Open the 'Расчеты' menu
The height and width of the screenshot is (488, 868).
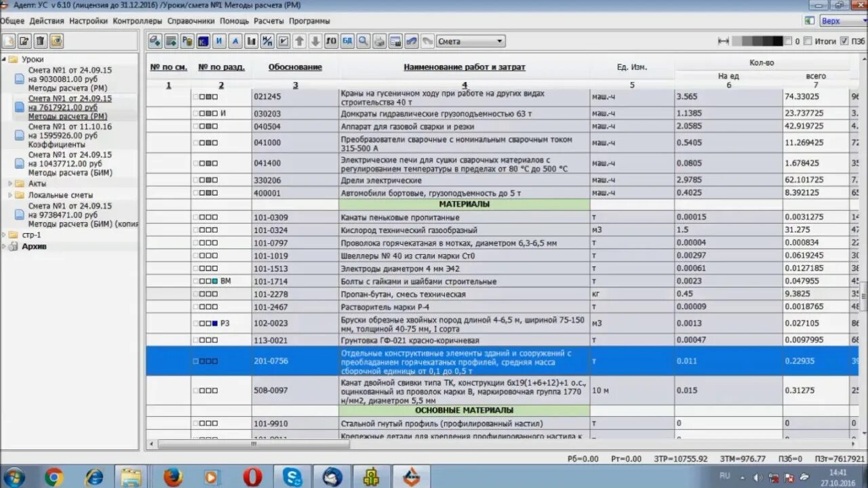pos(269,21)
